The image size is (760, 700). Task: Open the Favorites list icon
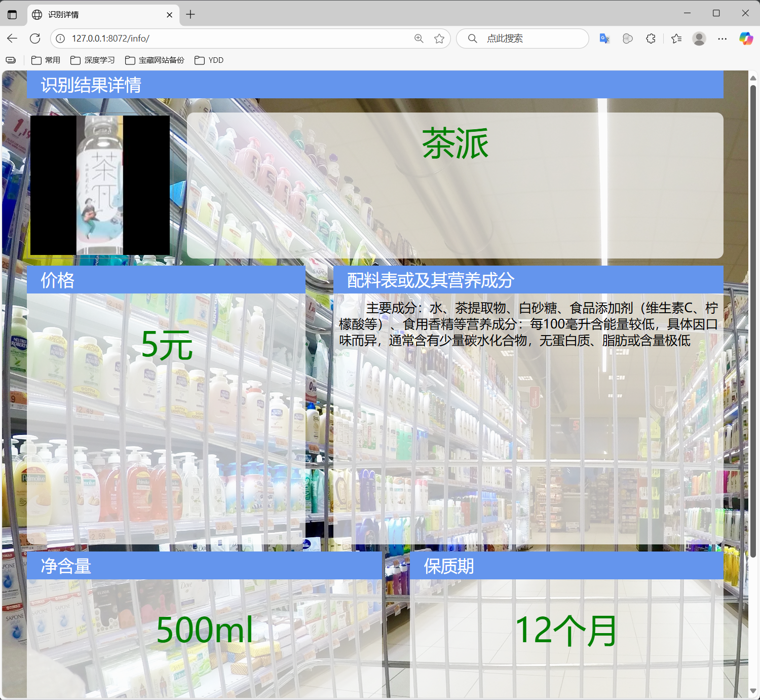pyautogui.click(x=676, y=39)
